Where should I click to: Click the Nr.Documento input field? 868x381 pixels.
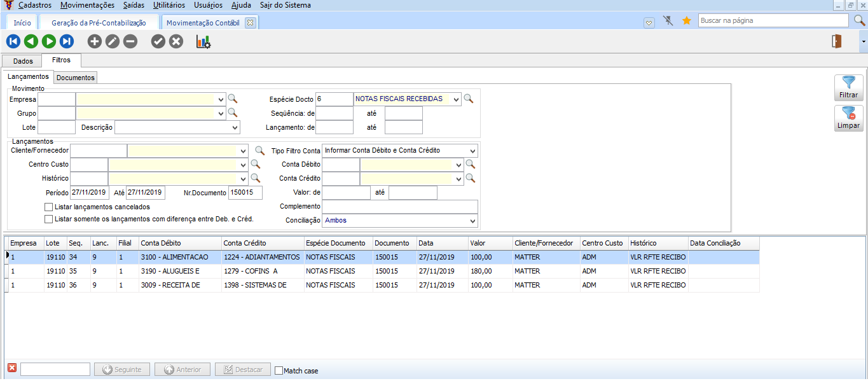(245, 192)
